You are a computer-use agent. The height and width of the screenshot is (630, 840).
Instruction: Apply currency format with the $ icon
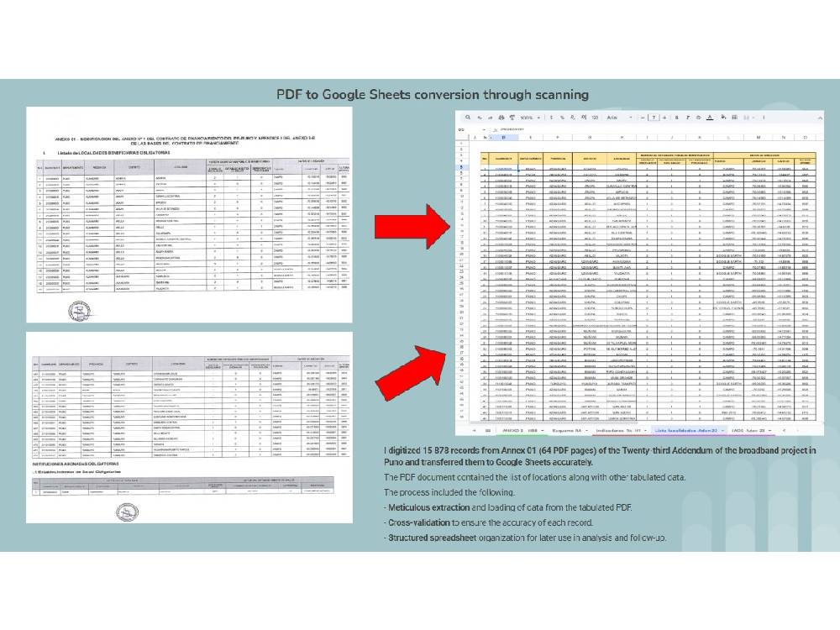click(x=551, y=118)
